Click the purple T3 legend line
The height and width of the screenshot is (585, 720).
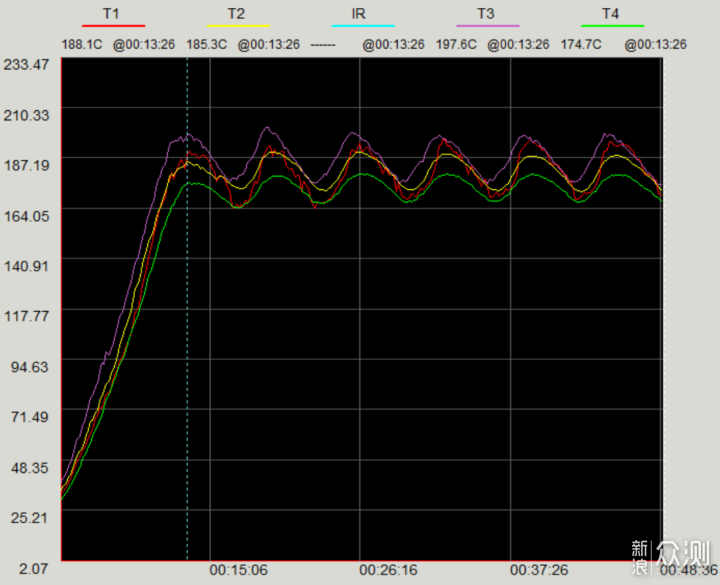pyautogui.click(x=488, y=26)
